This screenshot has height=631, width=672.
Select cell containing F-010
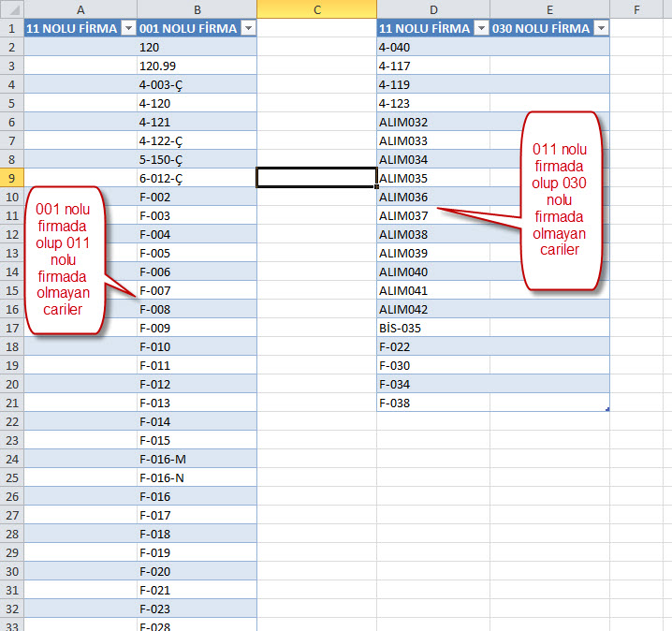pyautogui.click(x=197, y=346)
